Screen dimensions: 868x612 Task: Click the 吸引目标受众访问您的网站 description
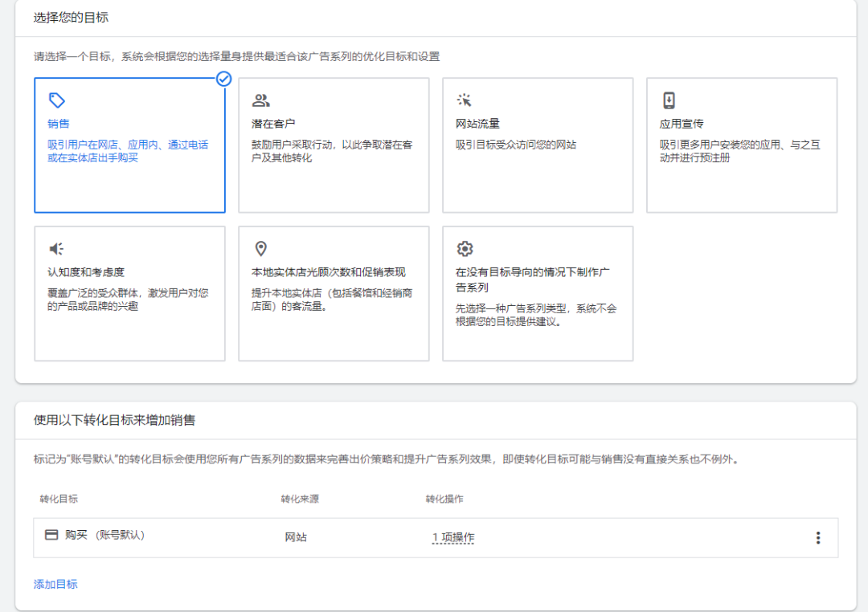516,145
